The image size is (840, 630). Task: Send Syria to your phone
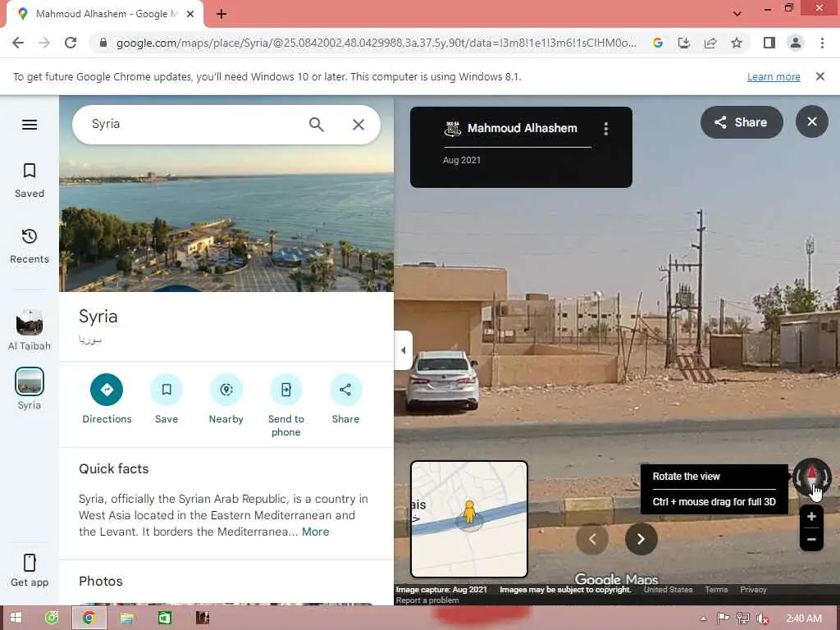coord(286,390)
